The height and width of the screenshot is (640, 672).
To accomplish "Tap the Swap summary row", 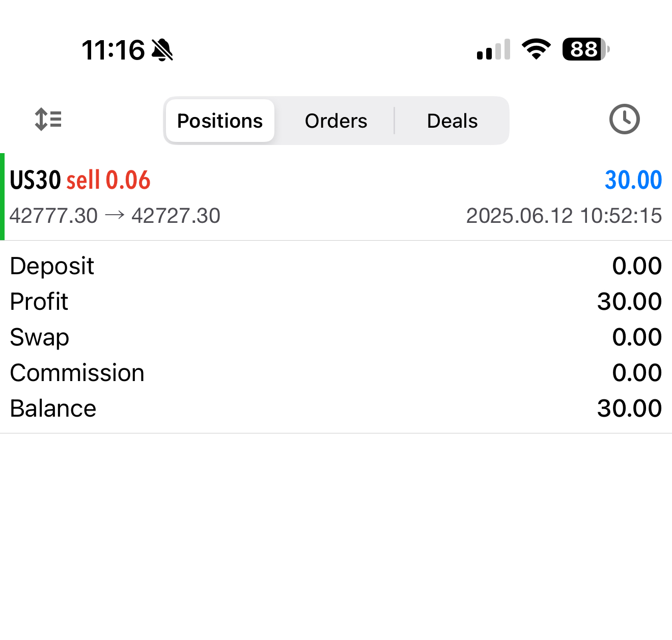I will click(336, 337).
